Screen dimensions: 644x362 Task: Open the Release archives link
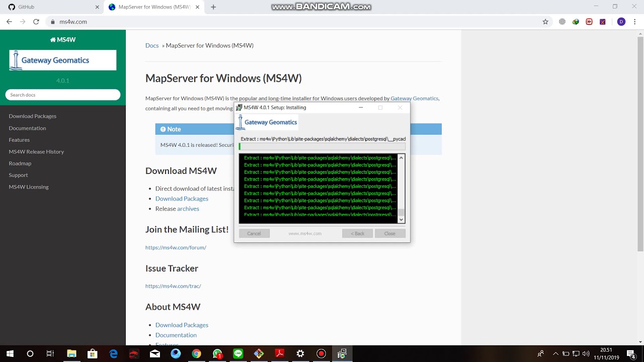188,209
